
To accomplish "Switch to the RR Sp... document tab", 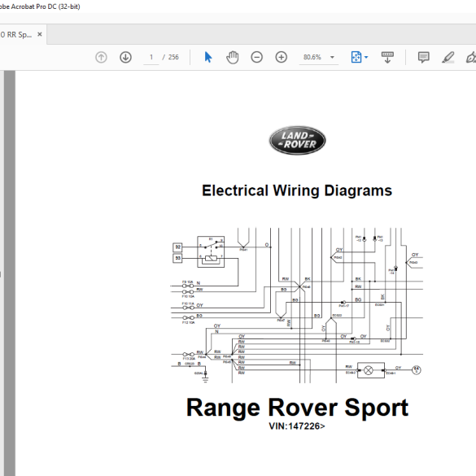I will tap(17, 35).
